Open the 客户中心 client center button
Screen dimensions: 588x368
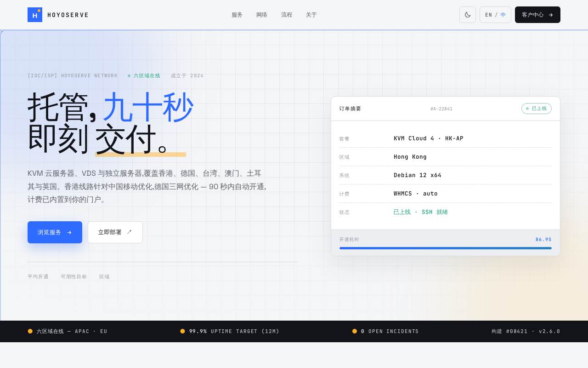point(537,15)
